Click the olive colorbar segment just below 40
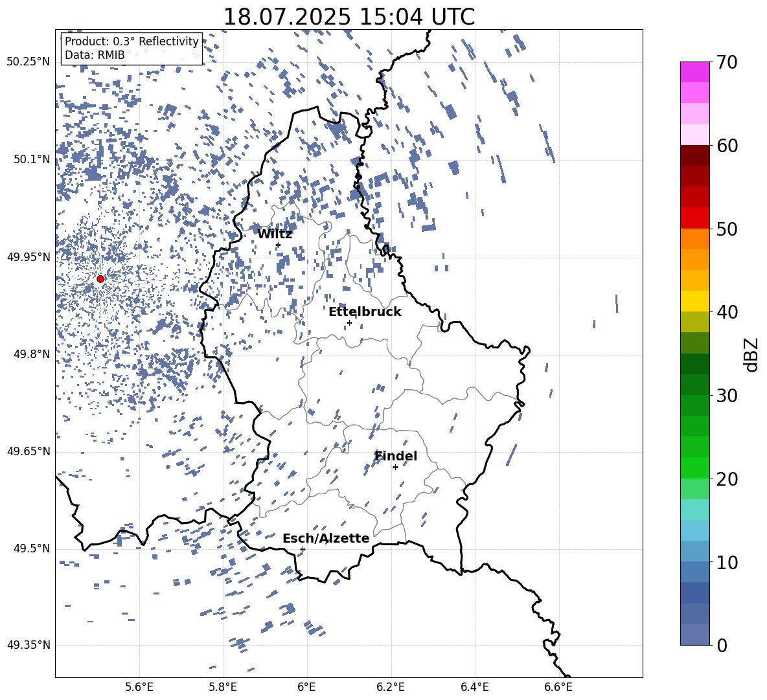This screenshot has width=767, height=700. click(694, 322)
